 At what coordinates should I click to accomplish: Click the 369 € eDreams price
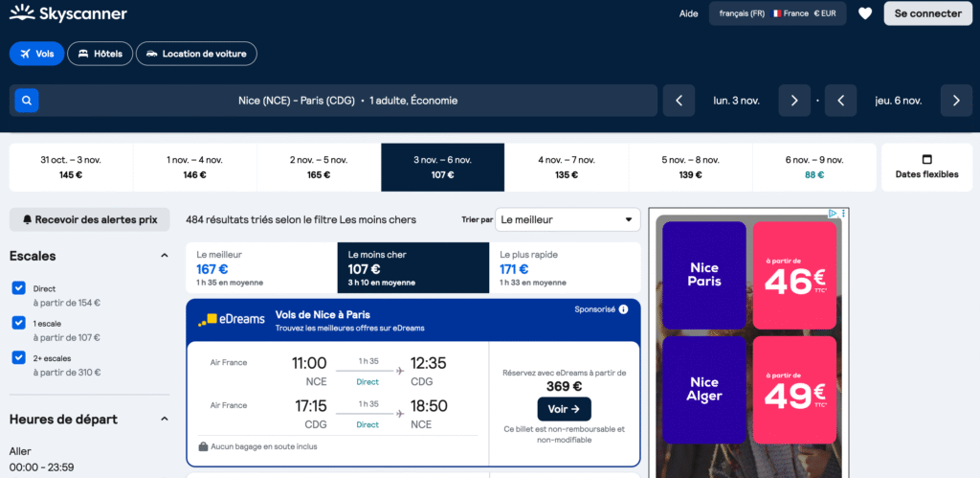point(565,387)
